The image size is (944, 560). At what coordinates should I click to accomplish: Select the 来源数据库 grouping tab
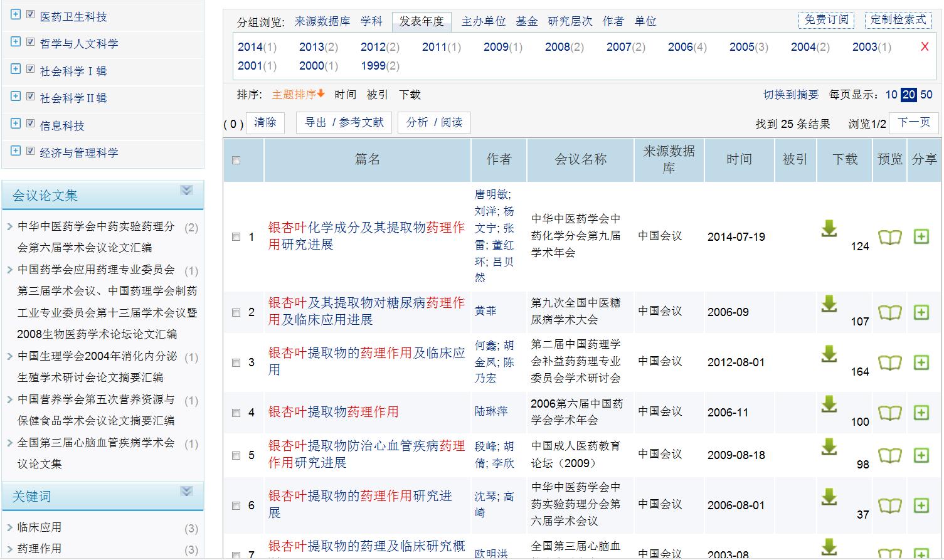322,21
